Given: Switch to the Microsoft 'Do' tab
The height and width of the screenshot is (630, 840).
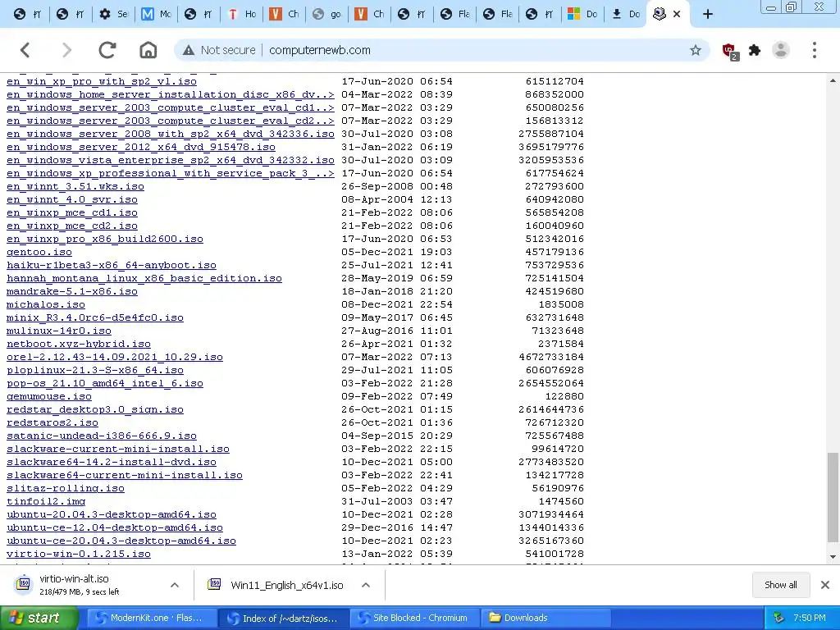Looking at the screenshot, I should tap(582, 14).
